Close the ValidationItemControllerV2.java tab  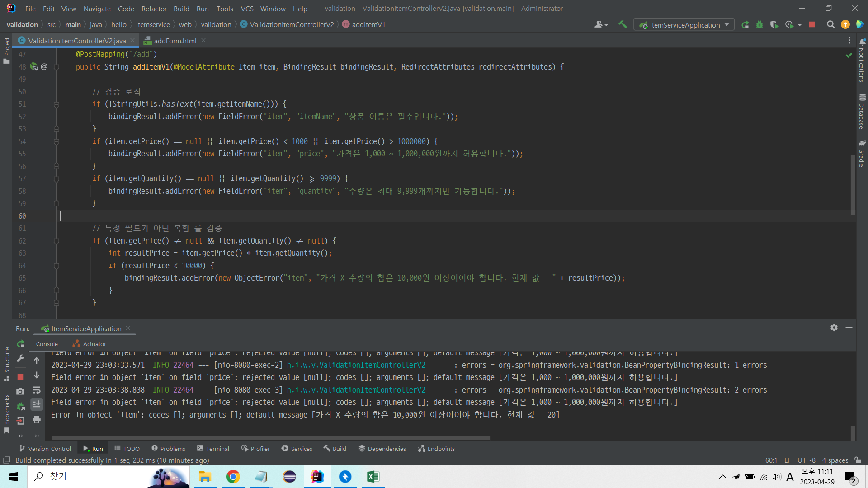132,40
